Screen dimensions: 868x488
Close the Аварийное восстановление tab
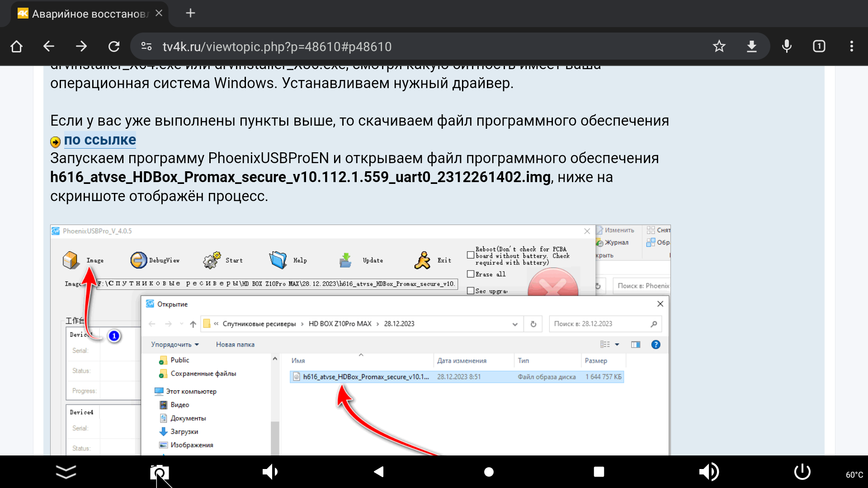(x=159, y=13)
